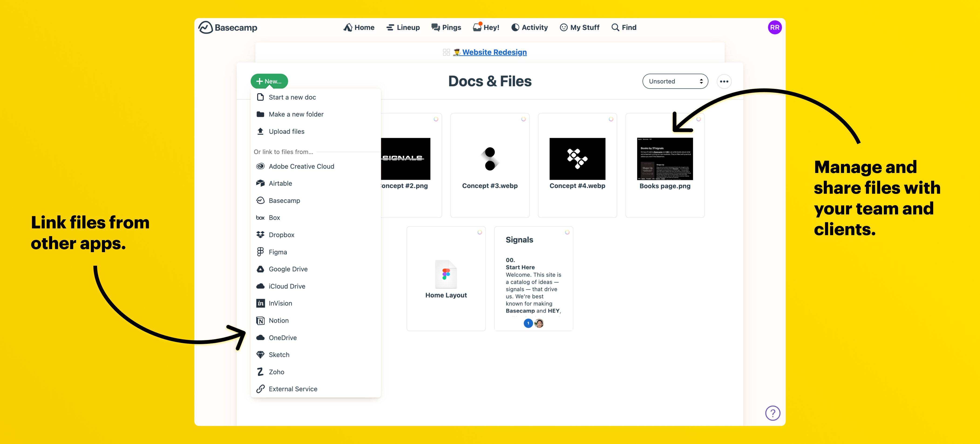The height and width of the screenshot is (444, 980).
Task: Choose the Sketch integration icon
Action: tap(261, 355)
